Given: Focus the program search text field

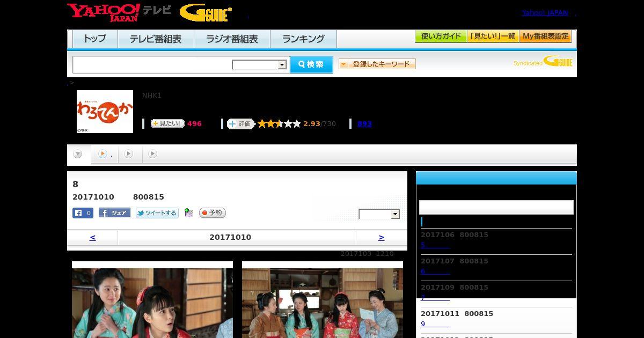Looking at the screenshot, I should tap(152, 64).
